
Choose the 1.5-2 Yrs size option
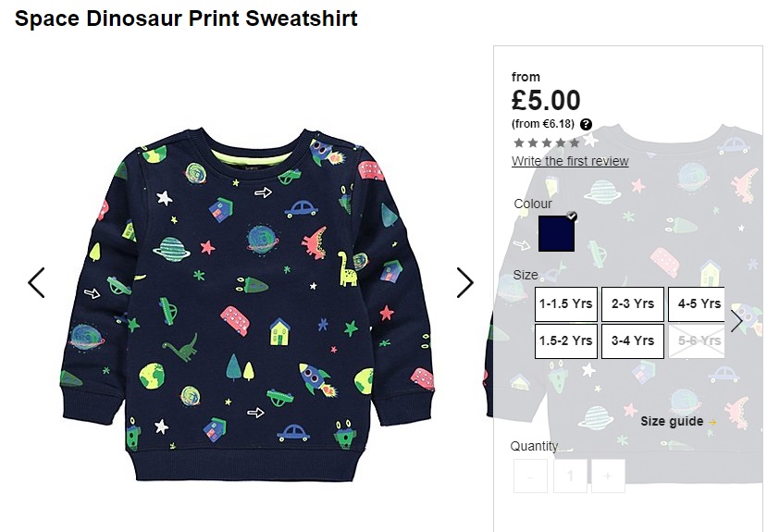pyautogui.click(x=566, y=341)
